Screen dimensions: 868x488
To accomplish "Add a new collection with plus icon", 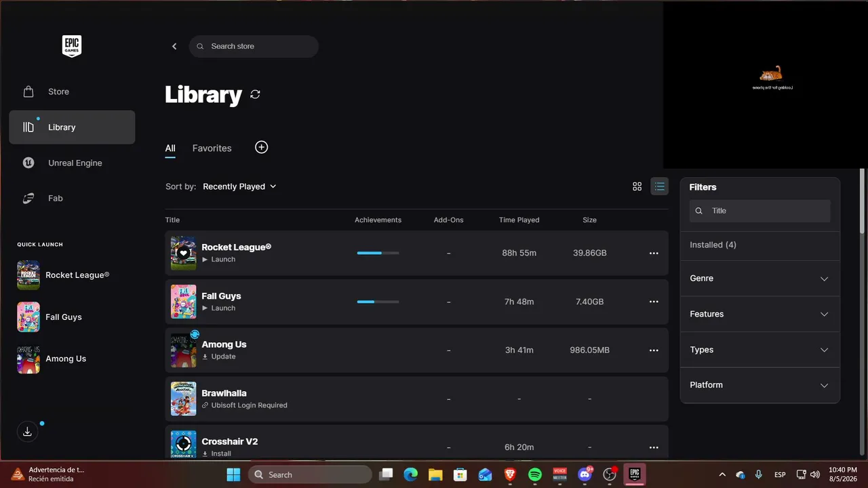I will (x=262, y=147).
